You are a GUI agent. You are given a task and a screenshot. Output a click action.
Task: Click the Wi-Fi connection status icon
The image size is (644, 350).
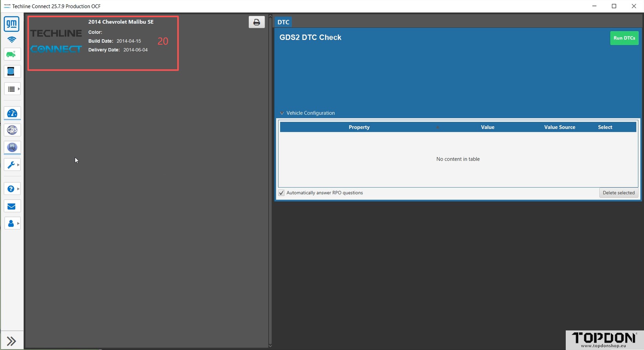tap(12, 40)
